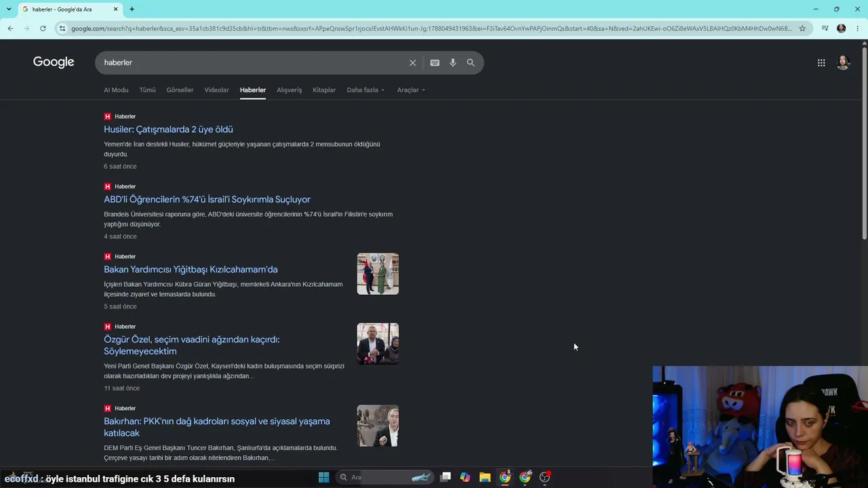Image resolution: width=868 pixels, height=488 pixels.
Task: Click the snippet starting "Yemen'de İran destekli Husiler"
Action: 242,149
